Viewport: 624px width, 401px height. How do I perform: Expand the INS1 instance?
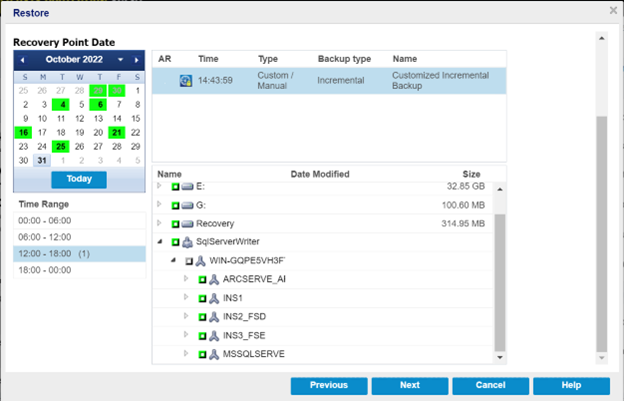pos(186,297)
